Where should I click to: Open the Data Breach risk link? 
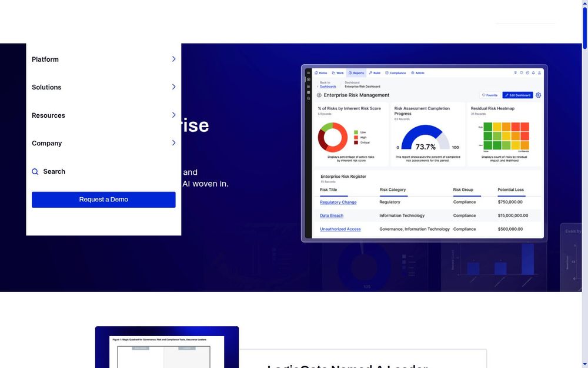tap(332, 216)
